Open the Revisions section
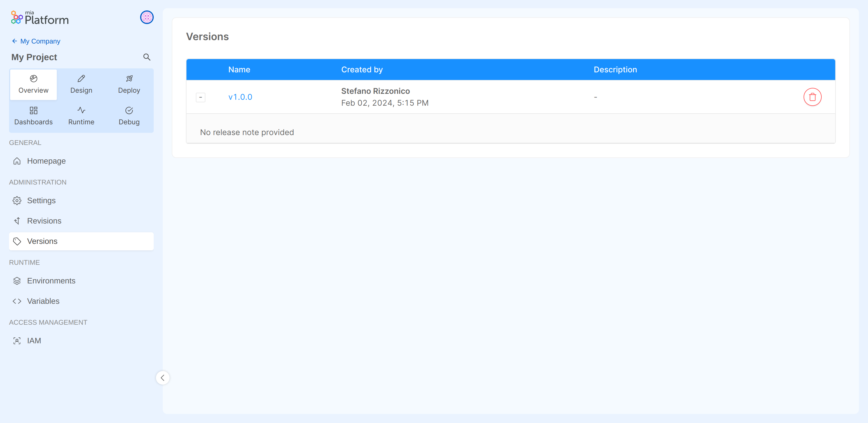Image resolution: width=868 pixels, height=423 pixels. pos(44,221)
